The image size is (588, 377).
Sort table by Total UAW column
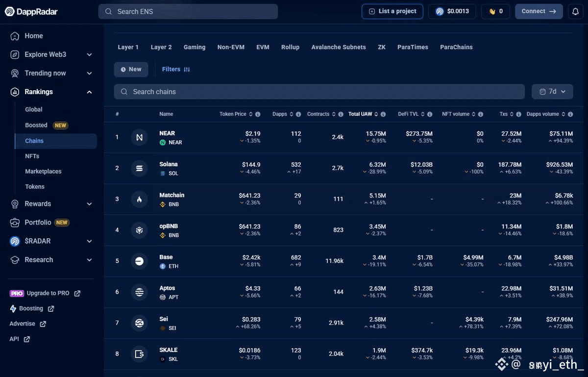tap(363, 114)
